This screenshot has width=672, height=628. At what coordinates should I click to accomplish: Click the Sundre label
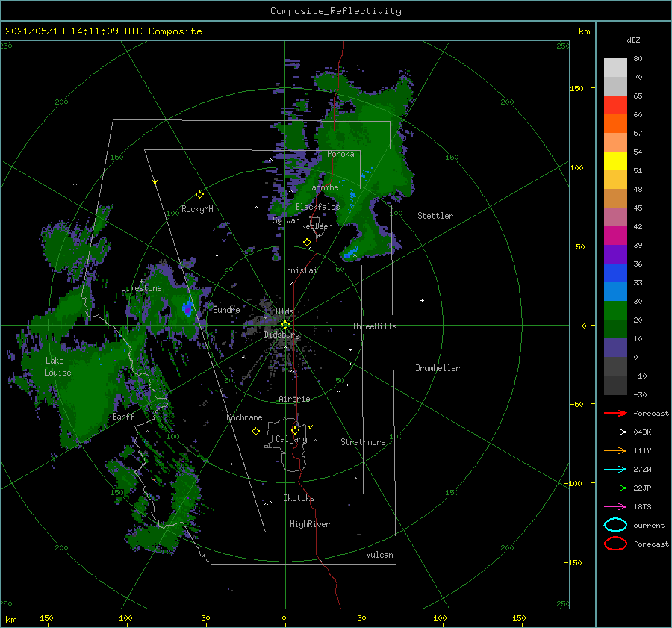(x=226, y=309)
